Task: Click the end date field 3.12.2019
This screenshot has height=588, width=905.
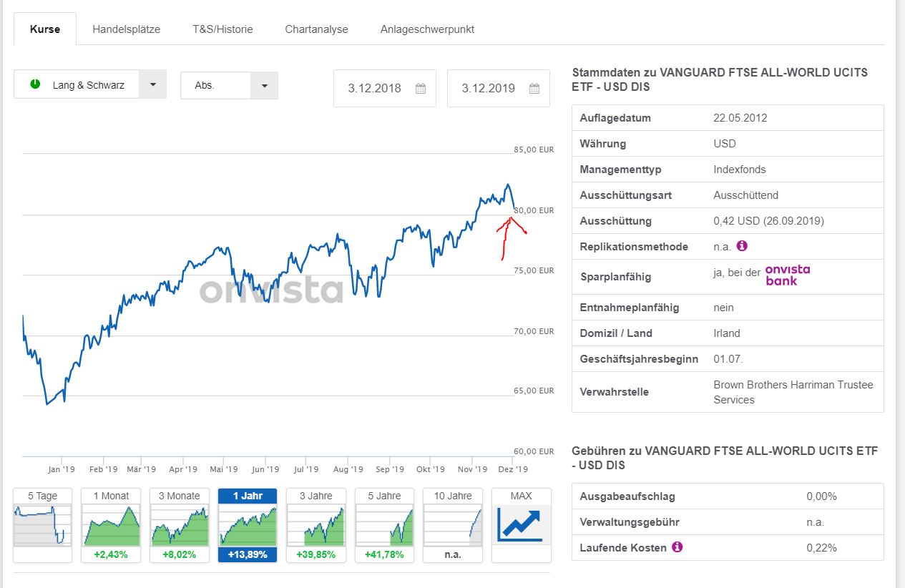Action: tap(488, 89)
